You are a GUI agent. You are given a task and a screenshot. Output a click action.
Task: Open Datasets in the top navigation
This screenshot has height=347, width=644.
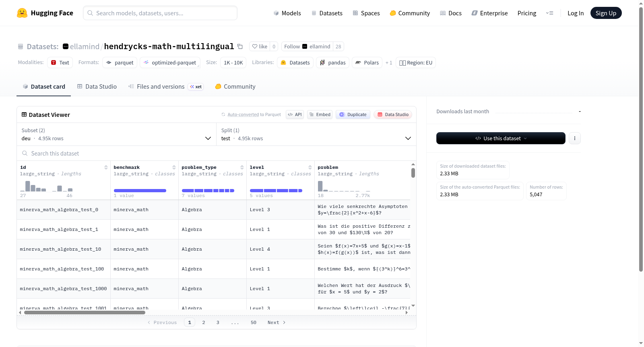327,13
